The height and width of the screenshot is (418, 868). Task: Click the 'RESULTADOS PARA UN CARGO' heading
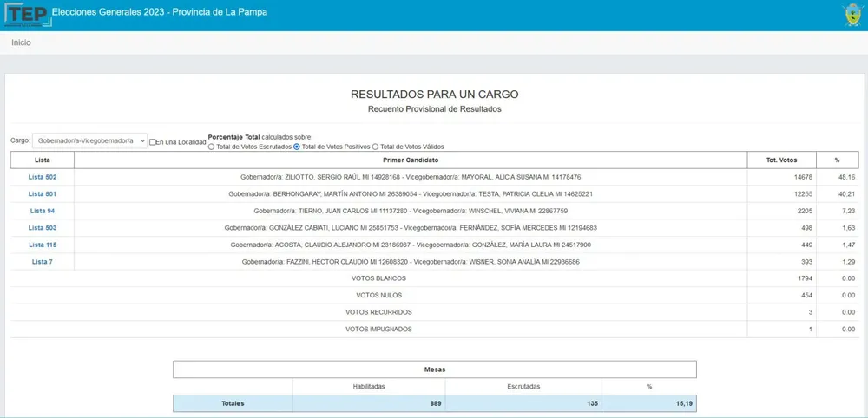point(435,94)
